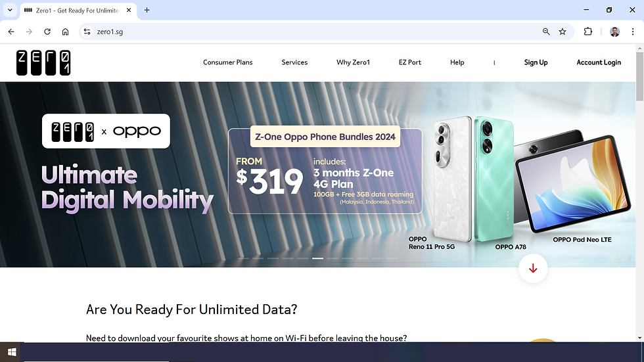
Task: Bookmark this page with the star icon
Action: [563, 32]
